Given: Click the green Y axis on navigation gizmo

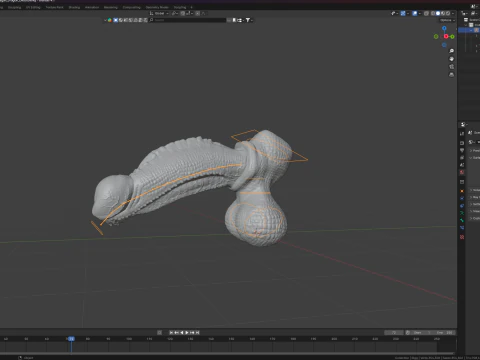Looking at the screenshot, I should coord(452,37).
